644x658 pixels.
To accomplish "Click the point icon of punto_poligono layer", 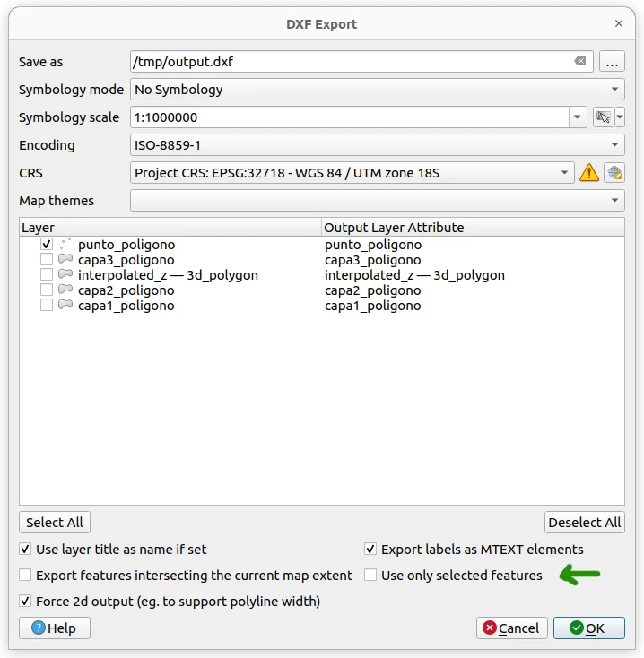I will [x=65, y=244].
